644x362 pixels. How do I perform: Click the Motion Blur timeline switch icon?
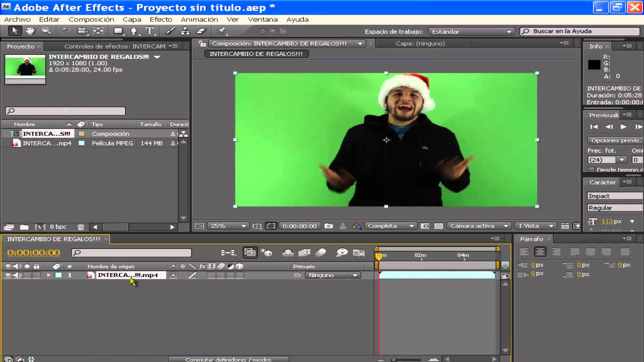point(320,252)
